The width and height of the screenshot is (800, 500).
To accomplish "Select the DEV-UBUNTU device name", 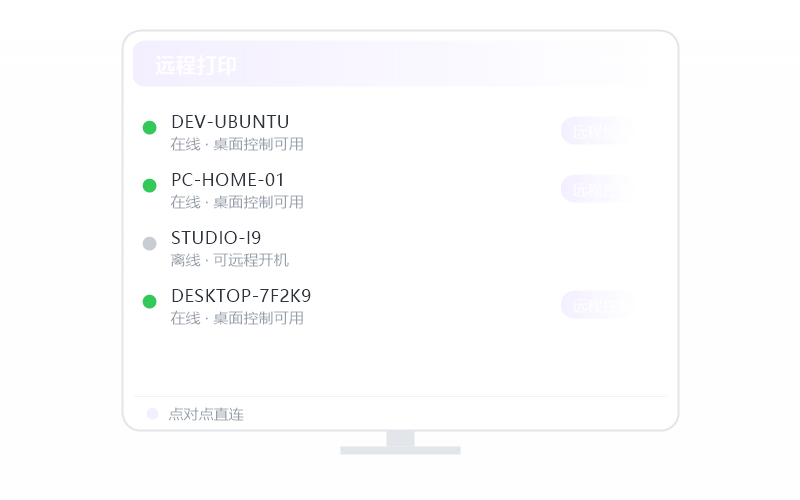I will coord(230,122).
